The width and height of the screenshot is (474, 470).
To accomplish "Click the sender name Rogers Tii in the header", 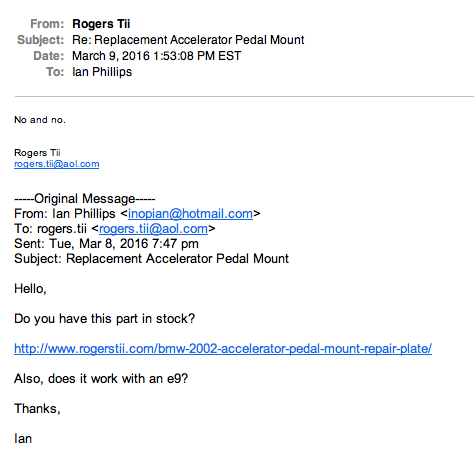I will click(101, 24).
